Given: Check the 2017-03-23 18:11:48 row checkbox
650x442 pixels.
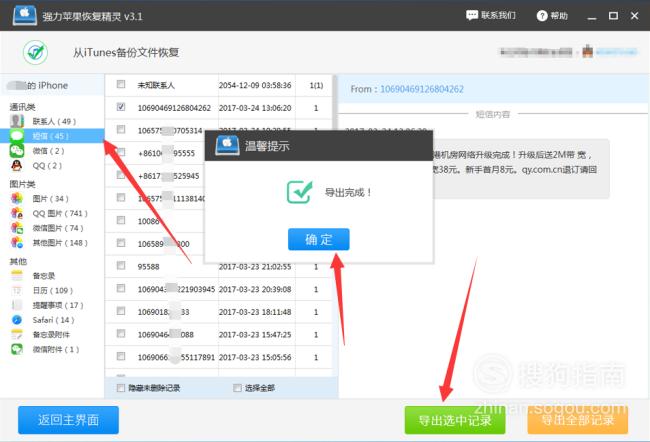Looking at the screenshot, I should click(121, 311).
